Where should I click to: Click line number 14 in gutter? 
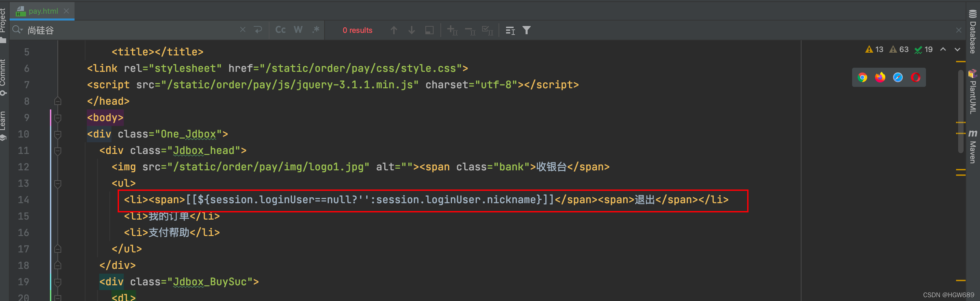pyautogui.click(x=23, y=200)
